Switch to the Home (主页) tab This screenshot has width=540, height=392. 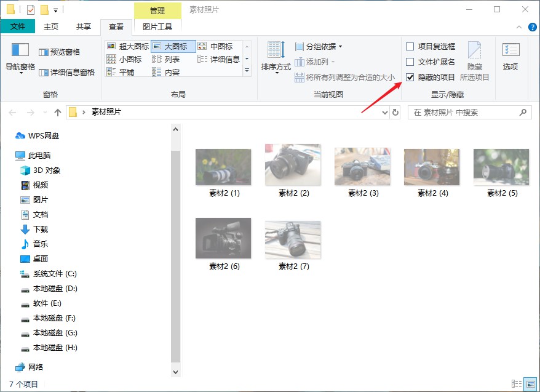click(x=51, y=26)
